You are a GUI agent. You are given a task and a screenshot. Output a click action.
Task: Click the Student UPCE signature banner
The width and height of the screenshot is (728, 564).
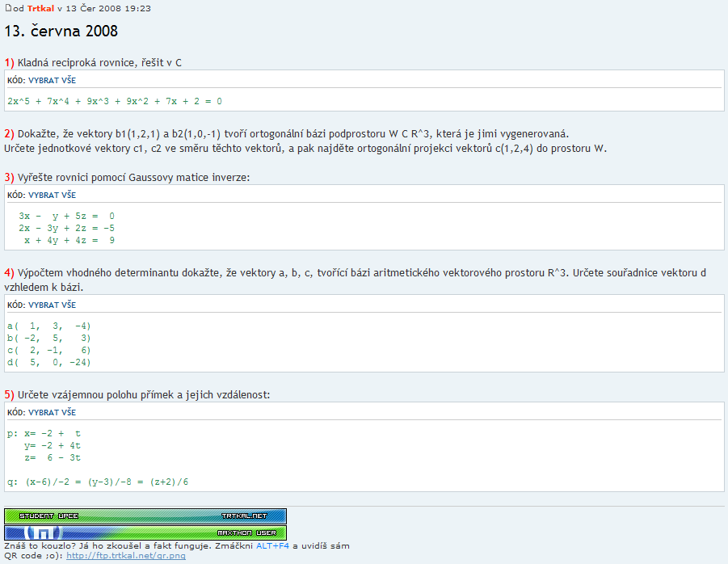[145, 516]
